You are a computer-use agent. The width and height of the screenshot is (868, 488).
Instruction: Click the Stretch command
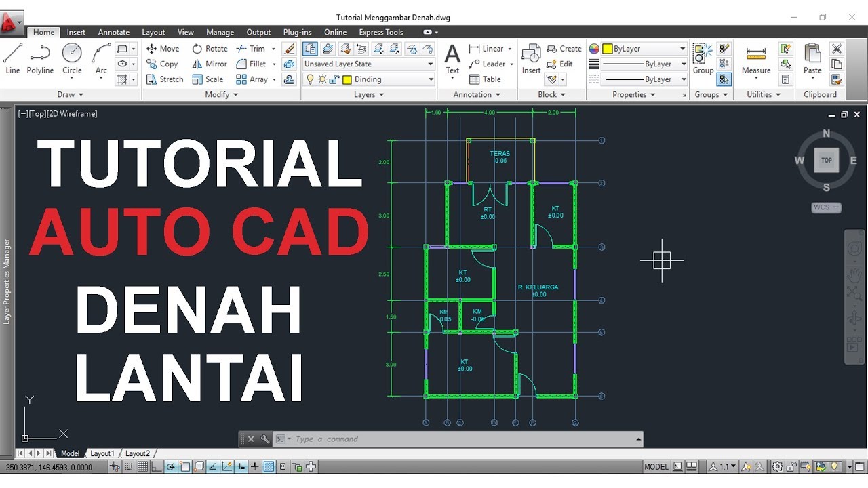(x=164, y=79)
